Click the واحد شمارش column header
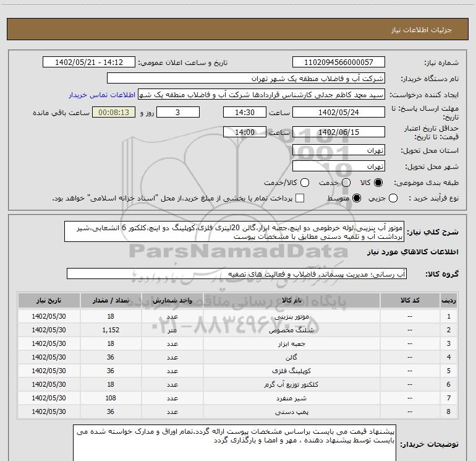 (x=172, y=300)
